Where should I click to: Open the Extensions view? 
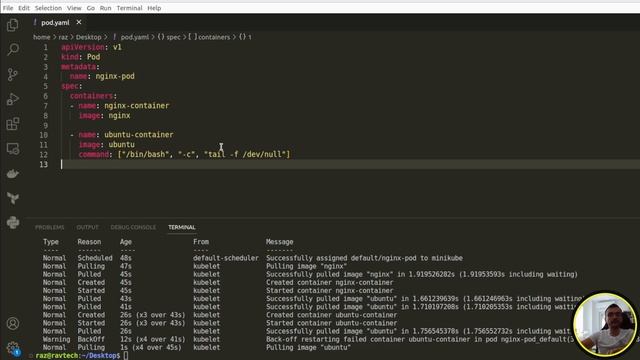pyautogui.click(x=13, y=124)
